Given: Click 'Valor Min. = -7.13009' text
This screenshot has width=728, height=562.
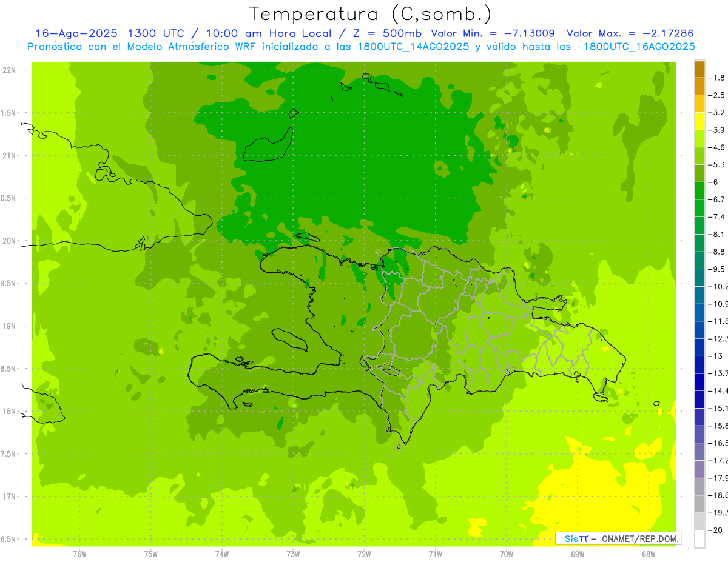Looking at the screenshot, I should pos(493,33).
